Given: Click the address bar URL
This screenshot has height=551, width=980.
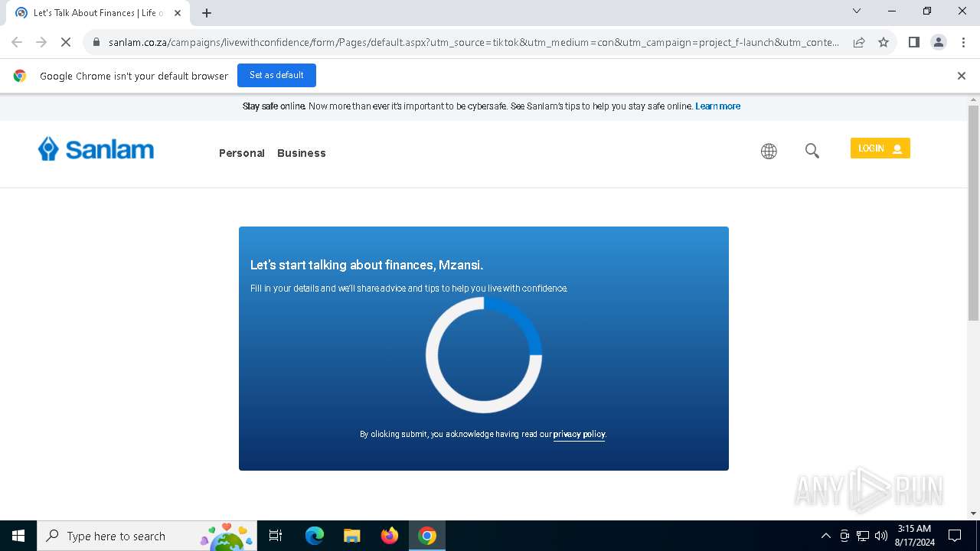Looking at the screenshot, I should (x=473, y=42).
